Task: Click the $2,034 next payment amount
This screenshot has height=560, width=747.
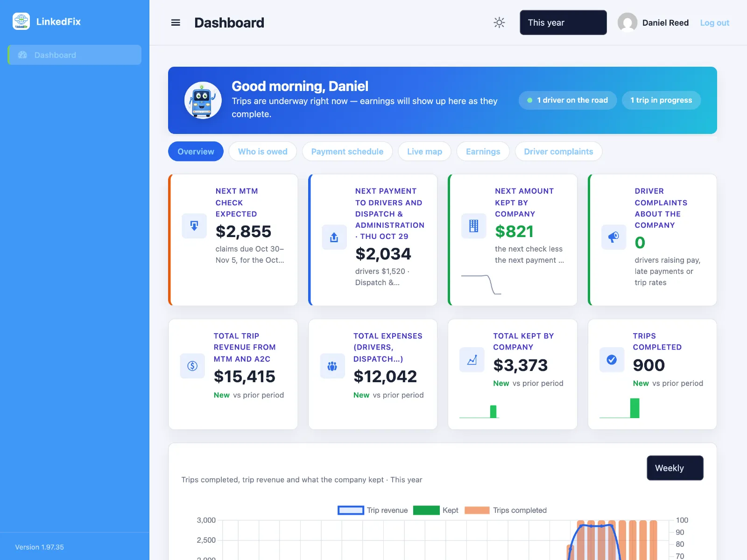Action: click(383, 254)
